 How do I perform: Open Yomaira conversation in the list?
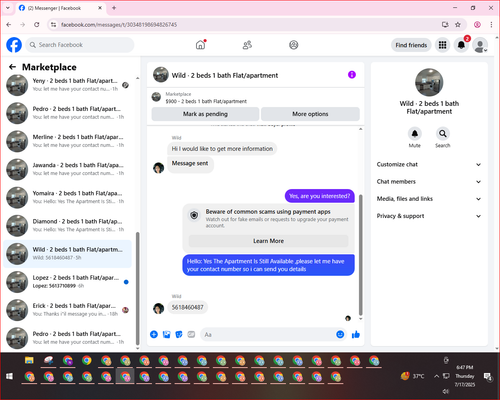click(x=68, y=197)
